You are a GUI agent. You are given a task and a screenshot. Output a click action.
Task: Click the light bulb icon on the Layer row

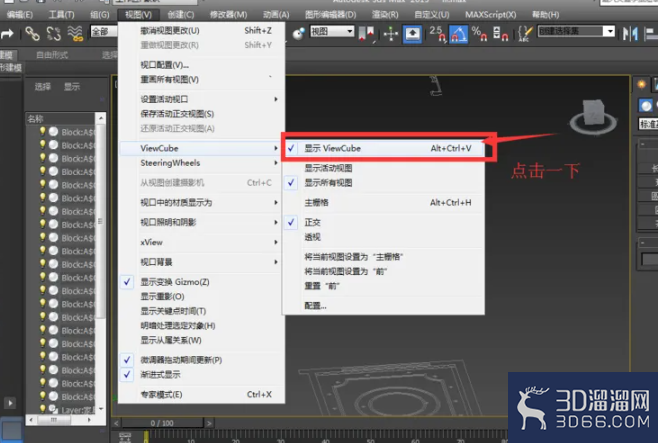tap(42, 408)
